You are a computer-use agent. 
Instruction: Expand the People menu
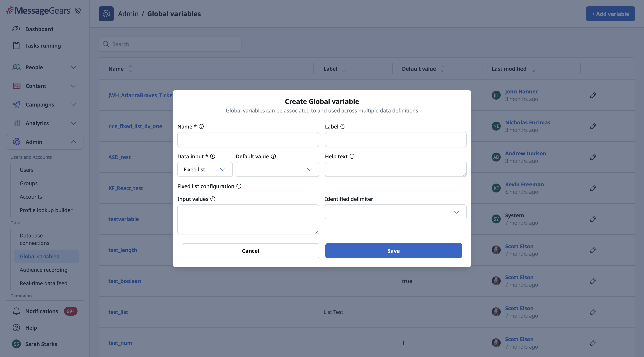pyautogui.click(x=45, y=67)
